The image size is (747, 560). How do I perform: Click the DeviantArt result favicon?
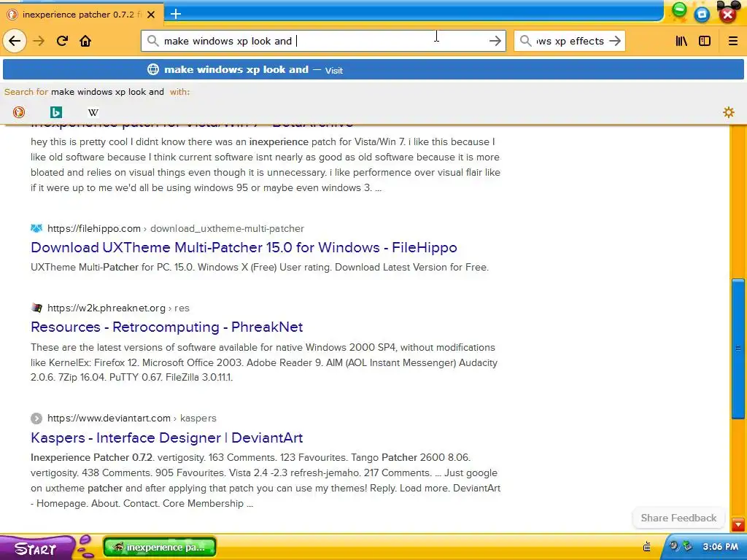click(x=36, y=419)
